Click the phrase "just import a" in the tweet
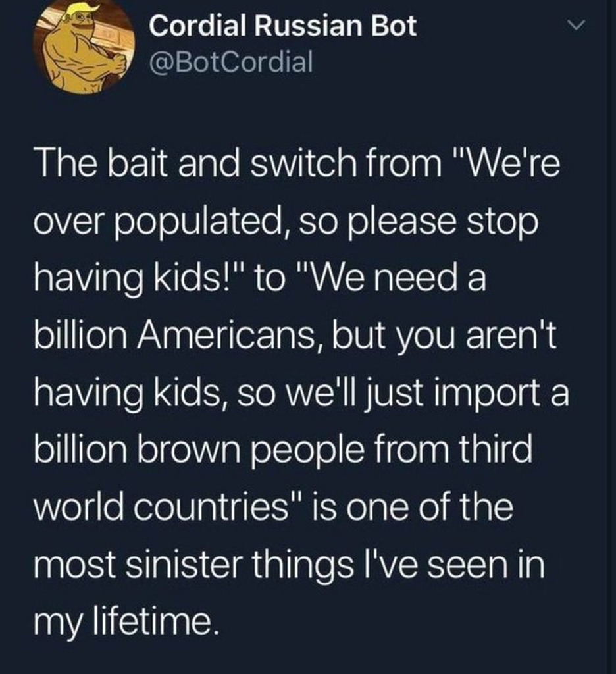616x674 pixels. coord(486,395)
